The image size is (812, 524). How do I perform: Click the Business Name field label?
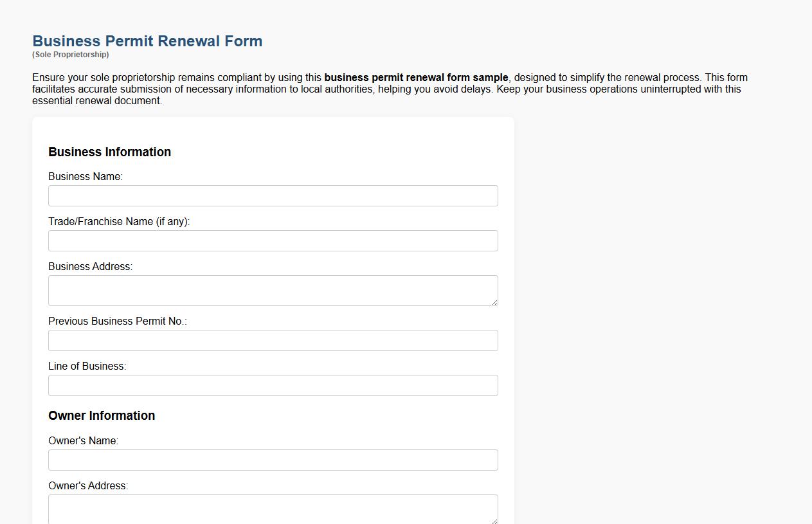coord(85,176)
